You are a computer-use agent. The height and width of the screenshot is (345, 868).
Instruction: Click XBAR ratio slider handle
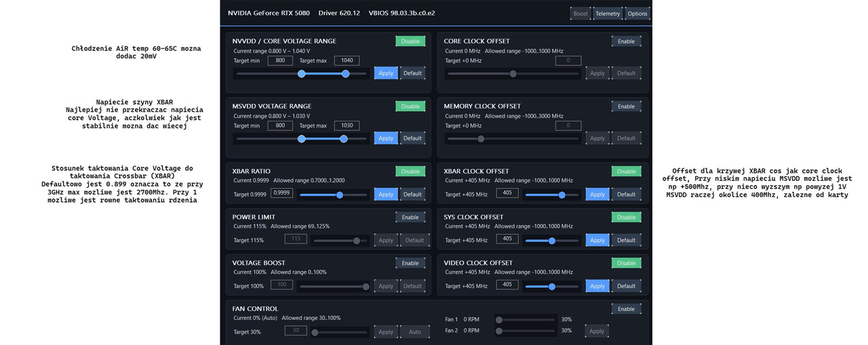[x=340, y=195]
